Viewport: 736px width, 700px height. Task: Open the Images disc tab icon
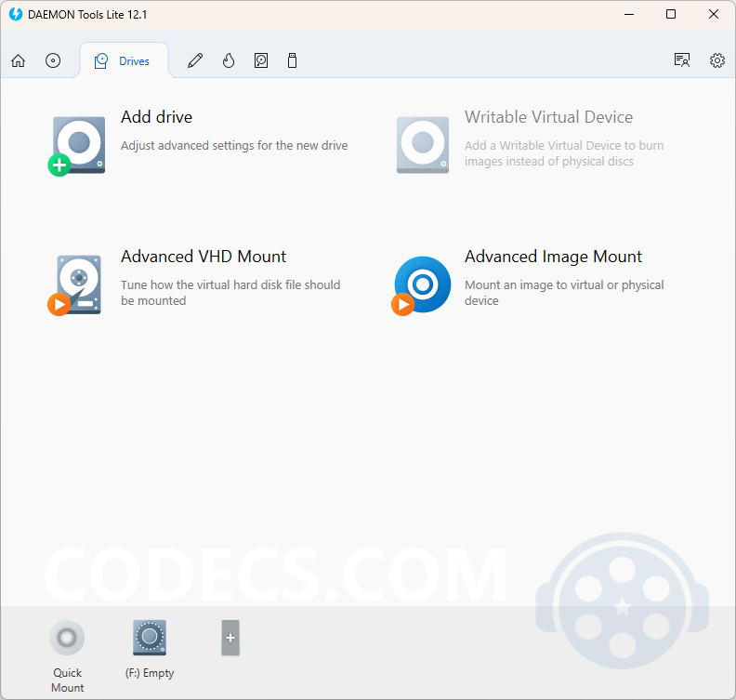pyautogui.click(x=53, y=60)
